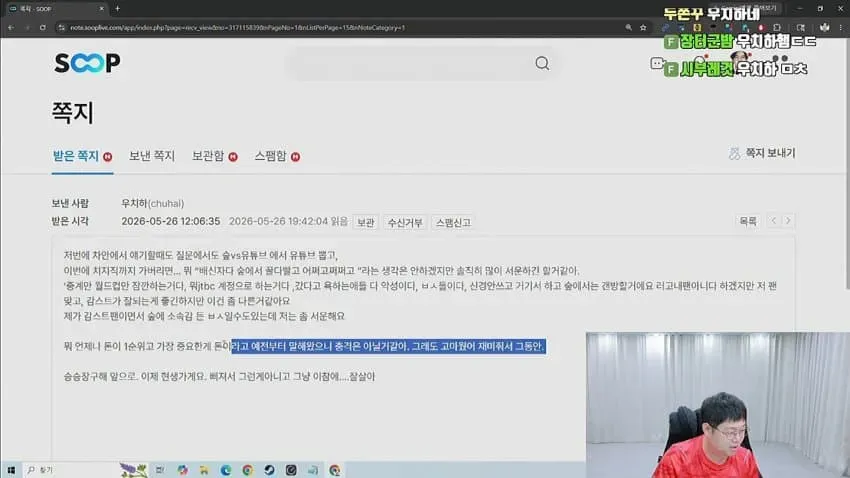Screen dimensions: 850x478
Task: Click the search magnifier icon in SOOP header
Action: coord(542,63)
